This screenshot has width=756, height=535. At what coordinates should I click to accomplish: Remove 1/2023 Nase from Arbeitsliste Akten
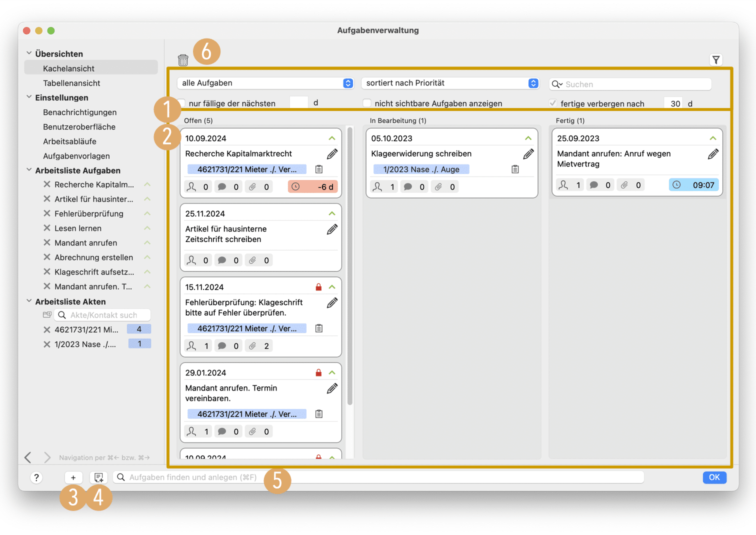(47, 344)
